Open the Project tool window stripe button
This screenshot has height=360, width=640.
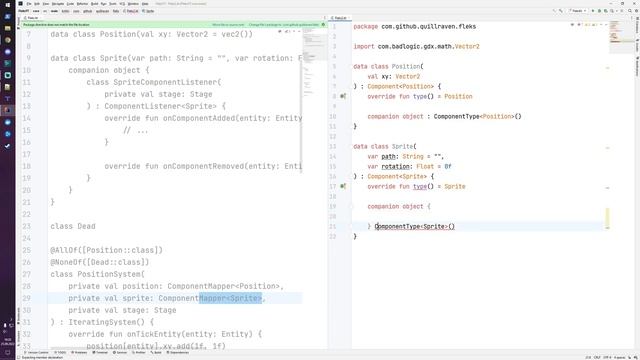(18, 23)
